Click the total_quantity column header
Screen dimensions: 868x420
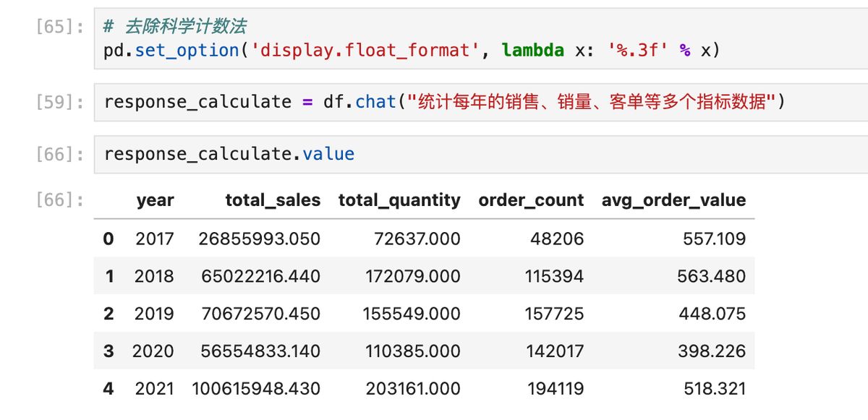399,200
